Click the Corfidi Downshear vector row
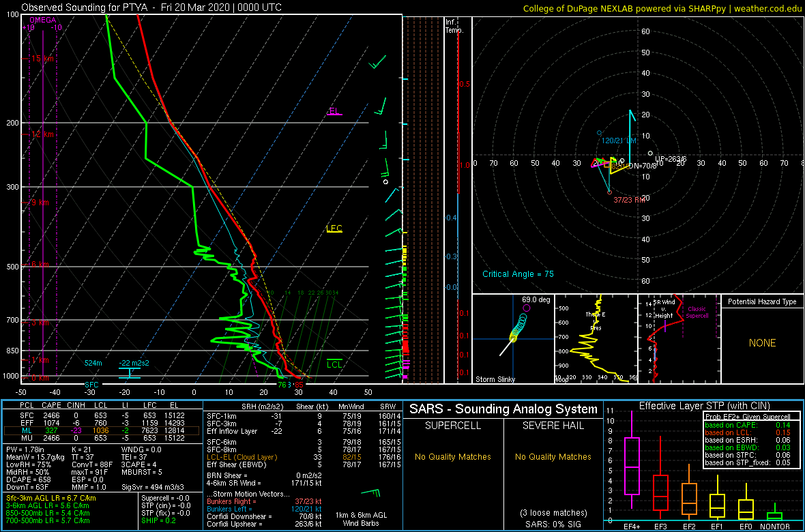 264,516
